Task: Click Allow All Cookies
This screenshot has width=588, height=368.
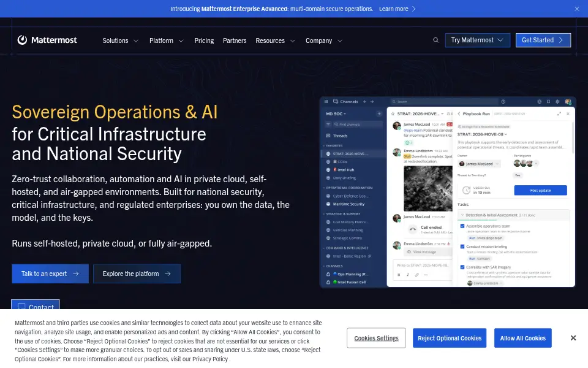Action: coord(522,338)
